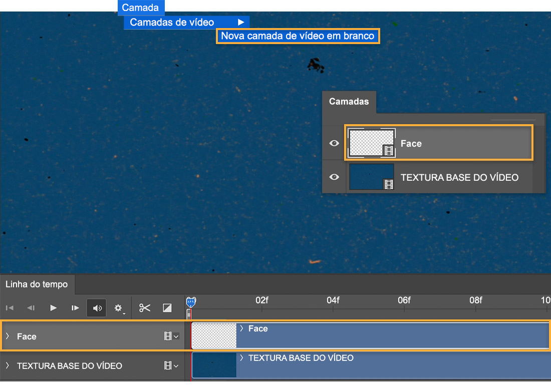This screenshot has height=392, width=551.
Task: Split clip at playhead with scissors
Action: click(x=144, y=308)
